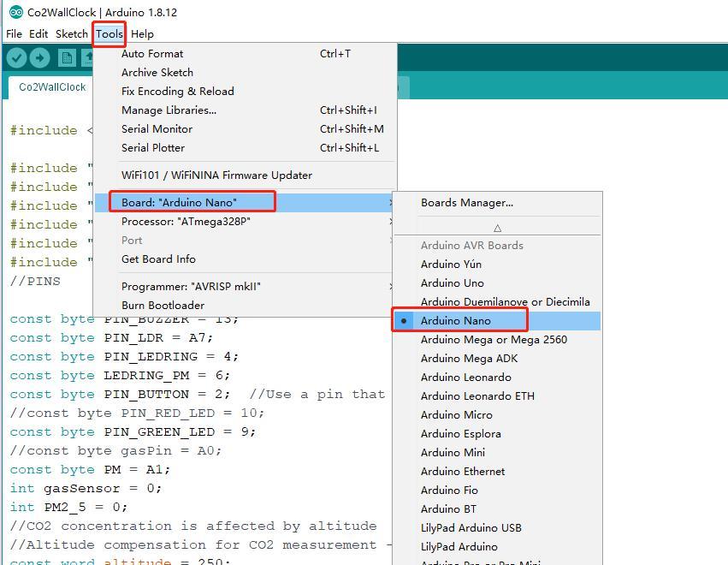This screenshot has height=565, width=728.
Task: Click the line "int gasSensor = 0;"
Action: (x=86, y=488)
